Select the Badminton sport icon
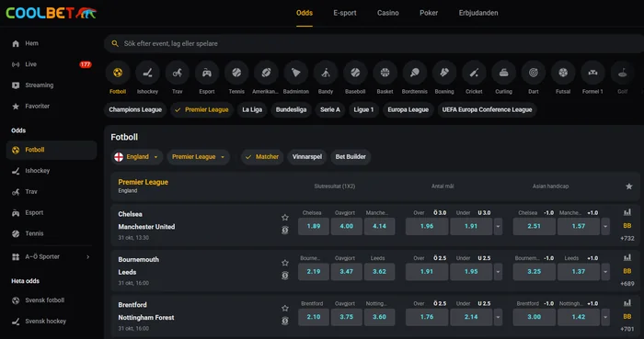The height and width of the screenshot is (339, 644). coord(295,73)
